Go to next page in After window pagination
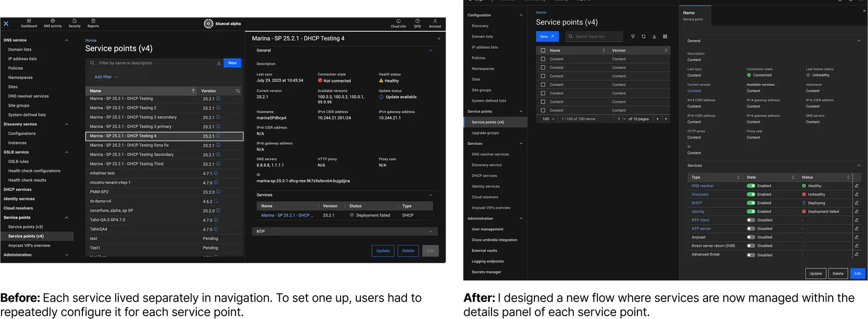Screen dimensions: 868x319 666,119
